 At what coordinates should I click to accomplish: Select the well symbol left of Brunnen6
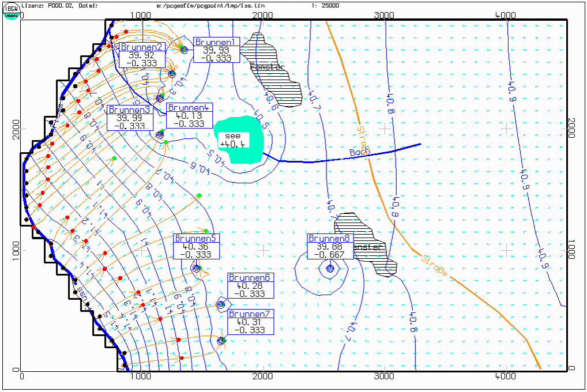coord(220,304)
